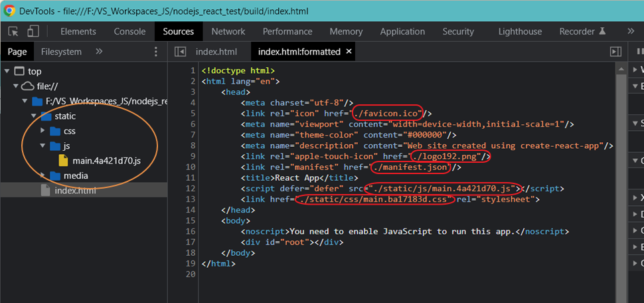Image resolution: width=644 pixels, height=303 pixels.
Task: Open the Memory tab
Action: pyautogui.click(x=346, y=32)
